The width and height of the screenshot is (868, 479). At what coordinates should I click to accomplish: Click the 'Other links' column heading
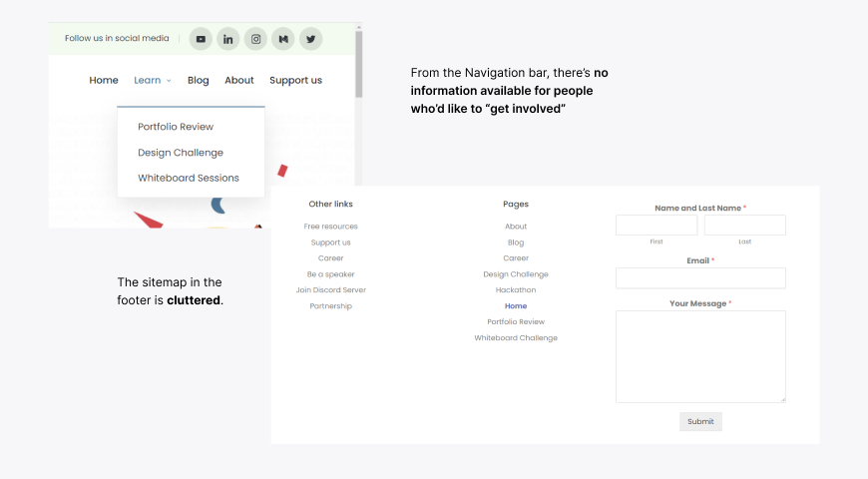[x=330, y=204]
